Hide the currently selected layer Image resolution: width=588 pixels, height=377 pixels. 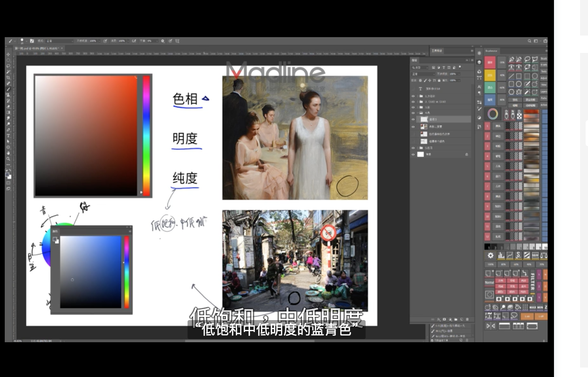tap(413, 119)
